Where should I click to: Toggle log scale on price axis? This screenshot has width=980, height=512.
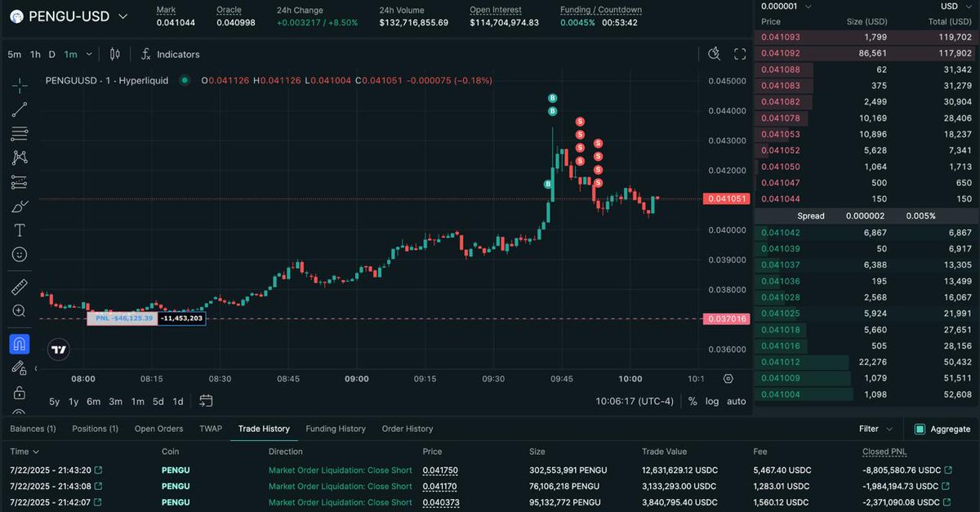[712, 401]
